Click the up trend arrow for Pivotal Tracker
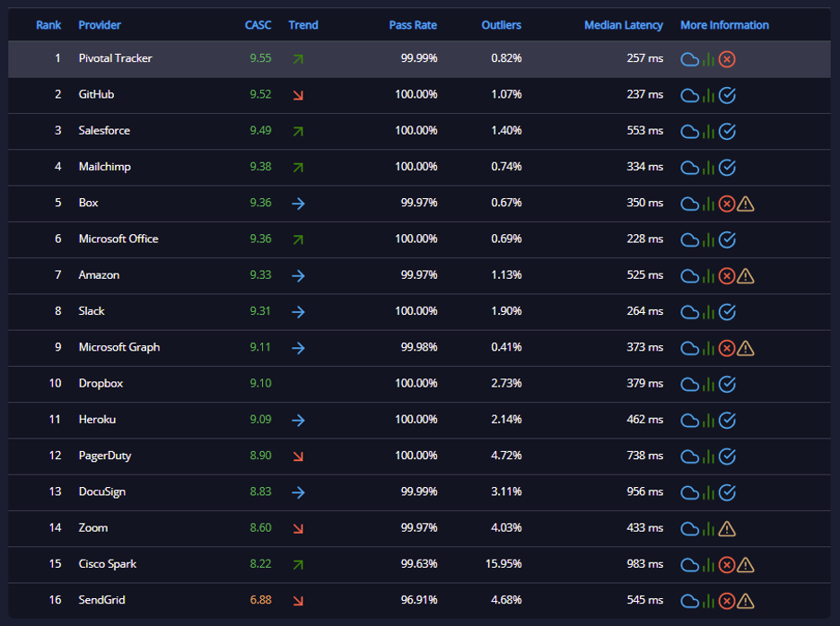This screenshot has height=626, width=840. (298, 59)
